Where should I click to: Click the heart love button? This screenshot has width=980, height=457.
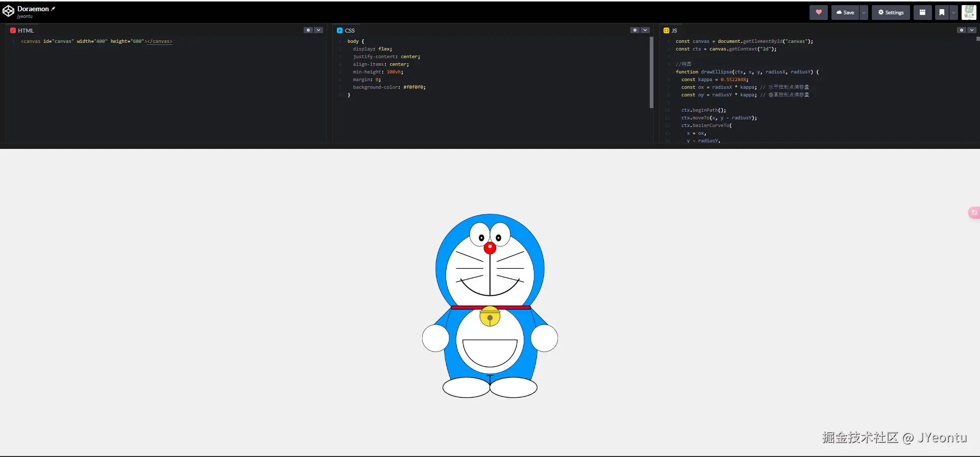click(819, 12)
